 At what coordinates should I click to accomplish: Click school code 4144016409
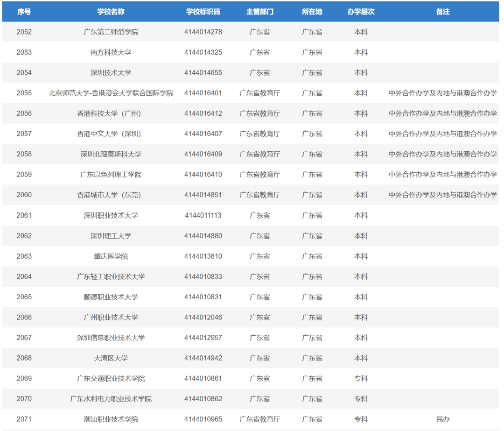coord(203,154)
